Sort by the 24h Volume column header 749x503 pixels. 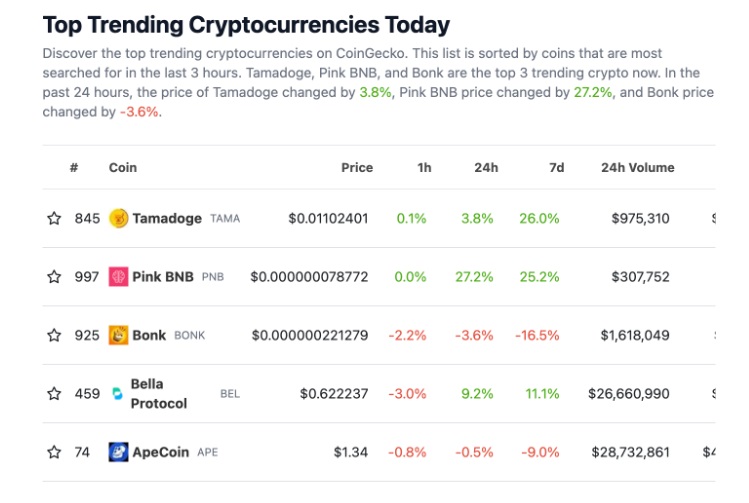637,168
